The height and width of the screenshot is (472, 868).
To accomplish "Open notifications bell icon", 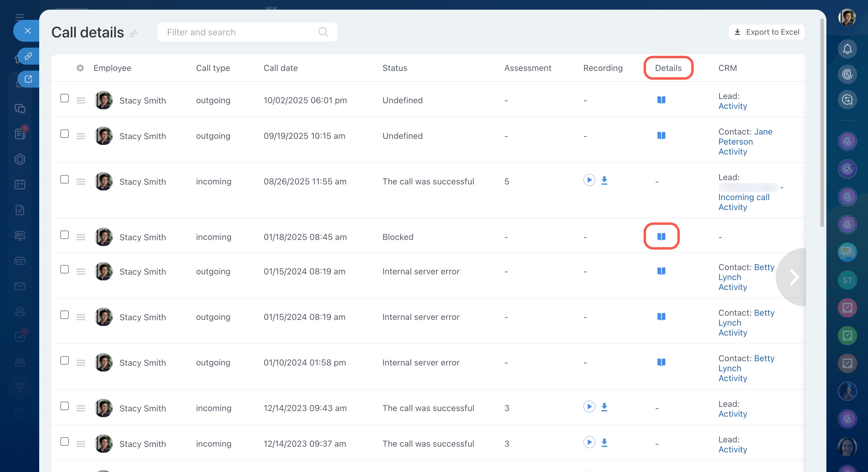I will point(847,49).
